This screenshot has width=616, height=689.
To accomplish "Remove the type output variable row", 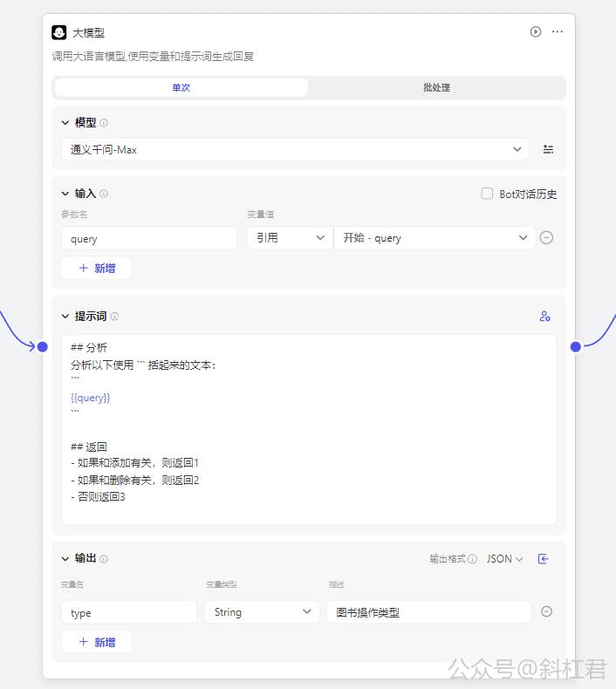I will (546, 611).
